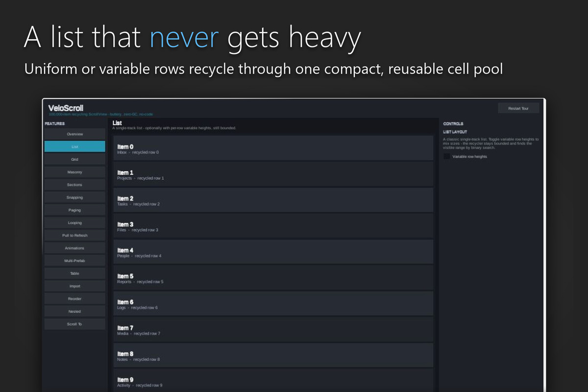Click the Item 8 Notes row
588x392 pixels.
tap(273, 355)
